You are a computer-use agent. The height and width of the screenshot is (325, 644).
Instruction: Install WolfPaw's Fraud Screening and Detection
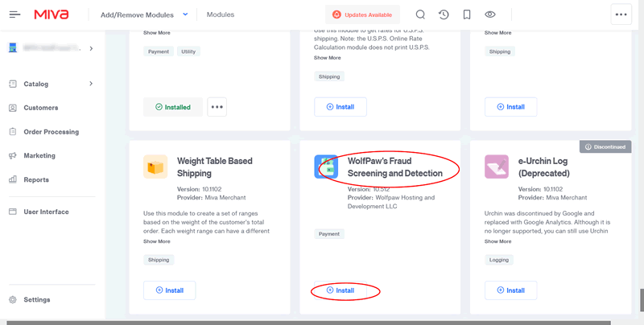click(x=340, y=290)
